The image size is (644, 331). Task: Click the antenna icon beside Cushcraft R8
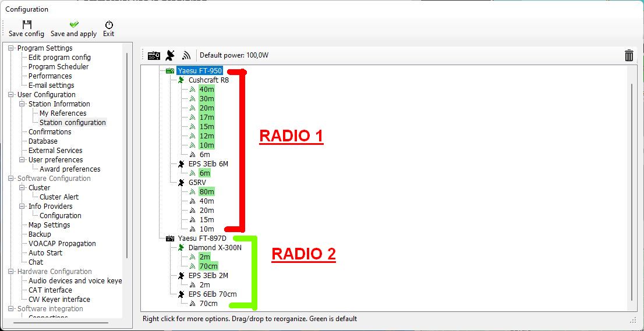pyautogui.click(x=181, y=80)
